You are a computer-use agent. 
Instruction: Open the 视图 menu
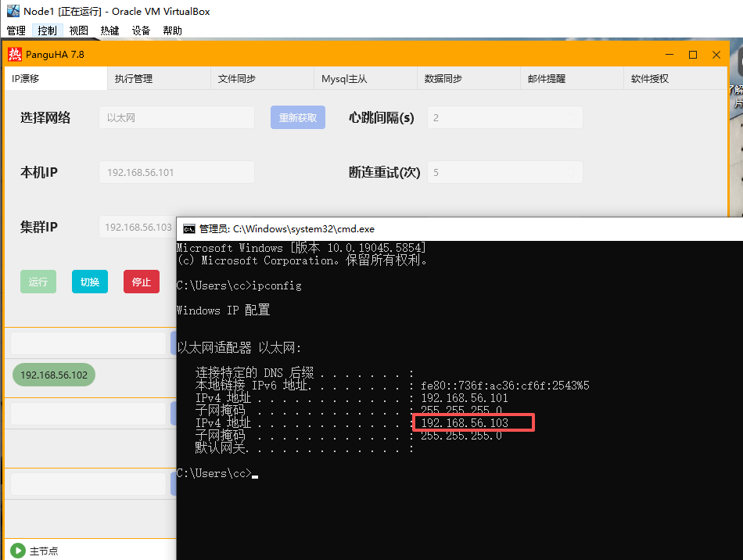tap(78, 31)
